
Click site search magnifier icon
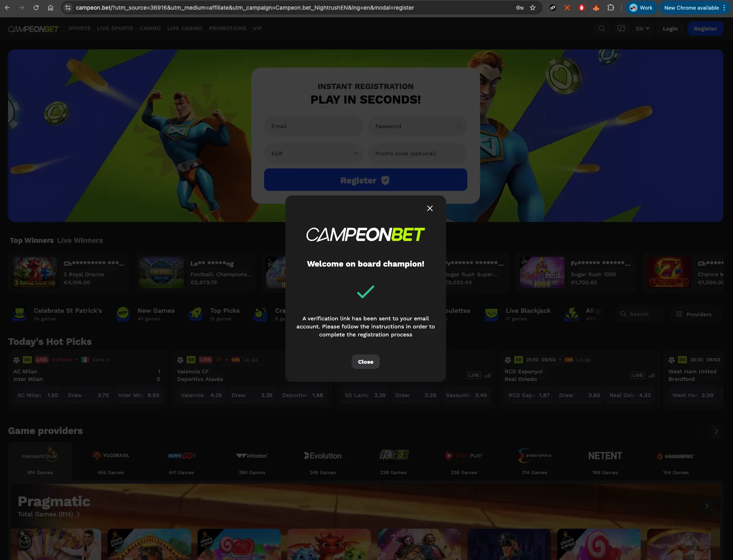pos(602,29)
